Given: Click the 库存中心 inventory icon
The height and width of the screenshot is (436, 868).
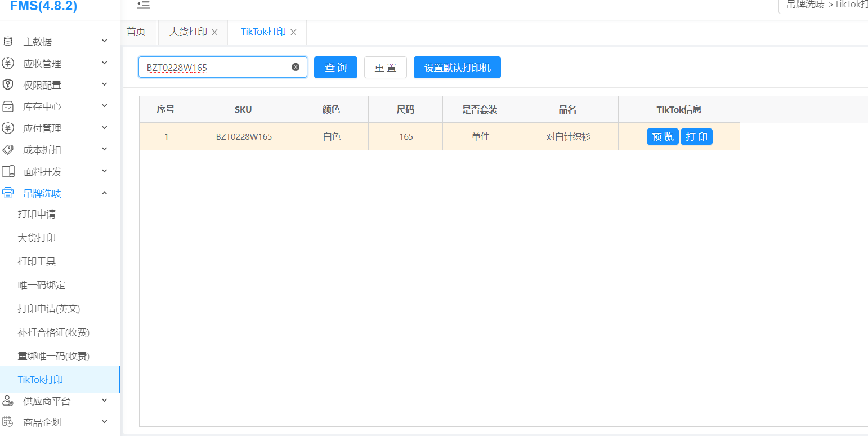Looking at the screenshot, I should click(x=8, y=106).
